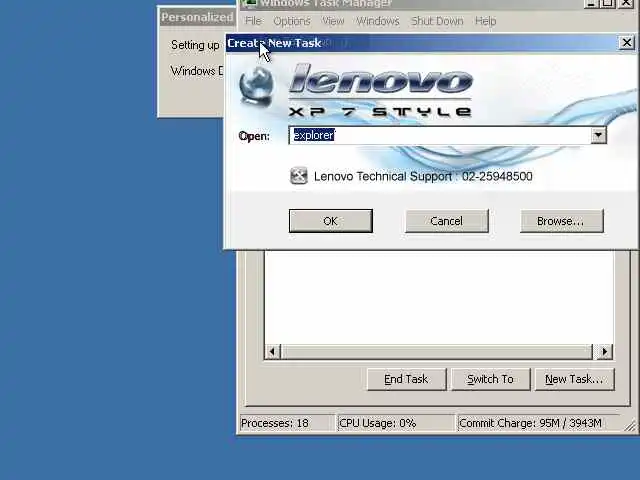
Task: Click the Task Manager resize grip icon
Action: [631, 426]
